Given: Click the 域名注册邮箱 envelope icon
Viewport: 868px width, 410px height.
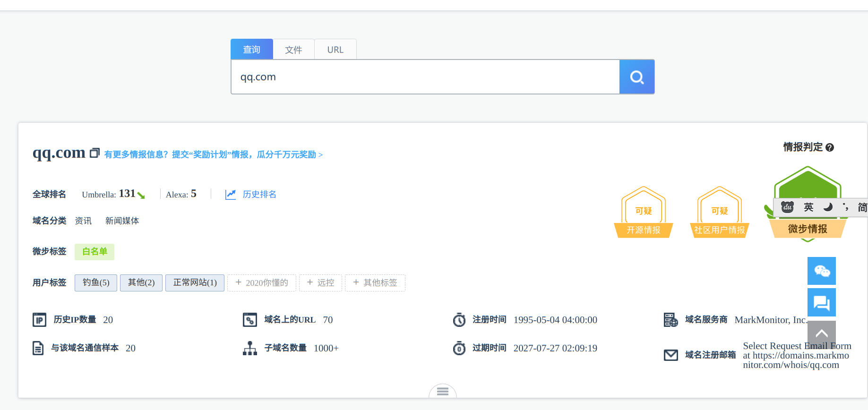Looking at the screenshot, I should [x=671, y=355].
